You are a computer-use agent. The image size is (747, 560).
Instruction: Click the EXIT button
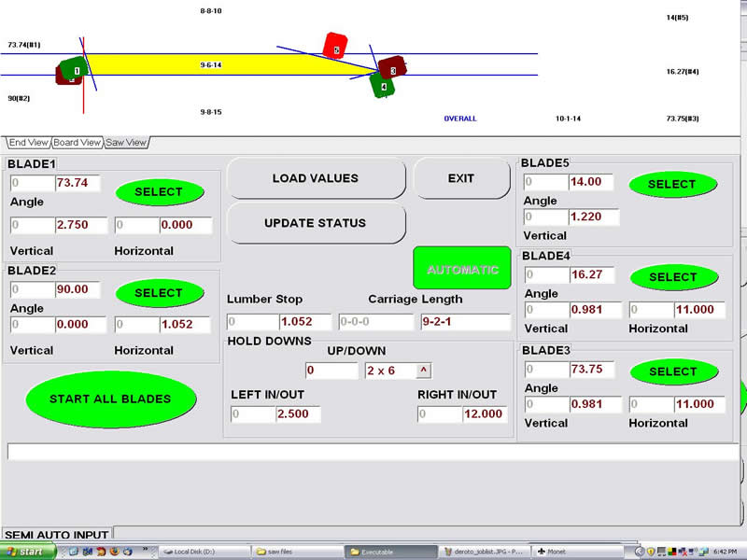coord(461,177)
